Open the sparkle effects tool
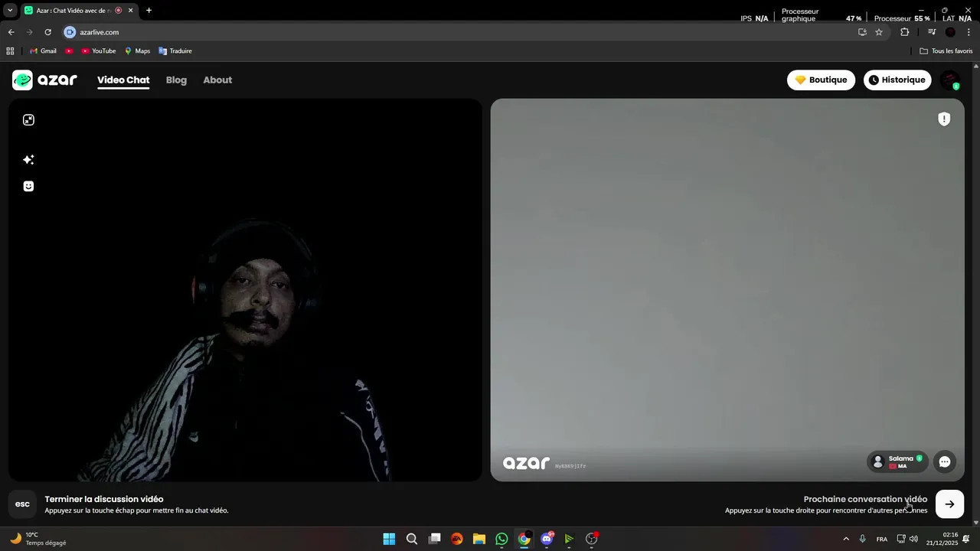The width and height of the screenshot is (980, 551). point(28,160)
